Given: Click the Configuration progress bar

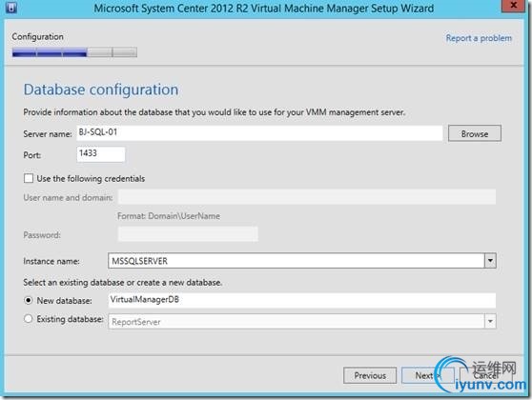Looking at the screenshot, I should [x=74, y=52].
